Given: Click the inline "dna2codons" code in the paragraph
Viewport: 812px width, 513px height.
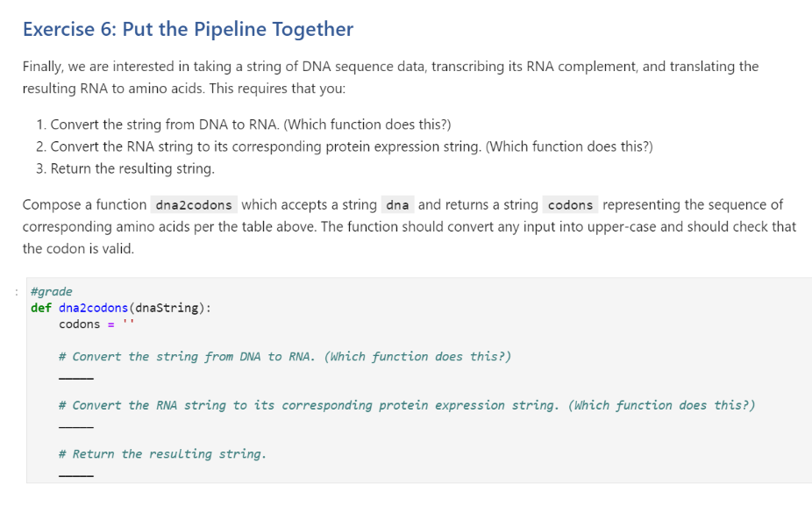Looking at the screenshot, I should coord(194,205).
